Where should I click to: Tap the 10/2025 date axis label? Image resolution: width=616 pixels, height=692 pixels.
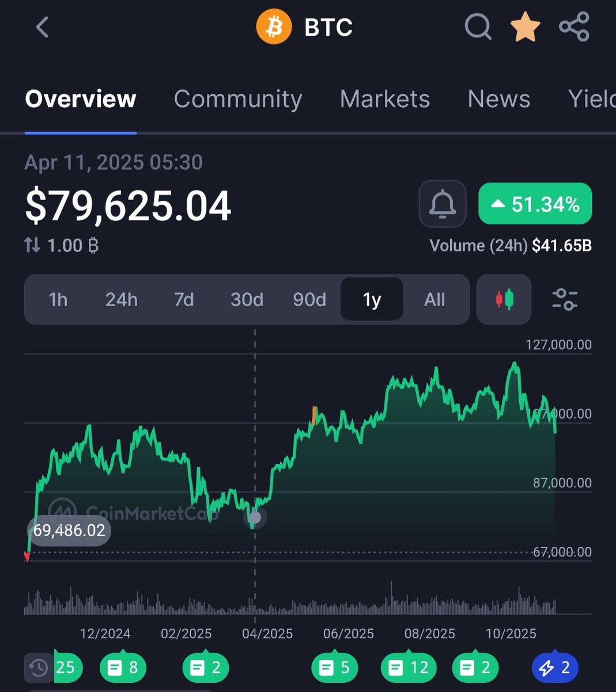point(511,634)
